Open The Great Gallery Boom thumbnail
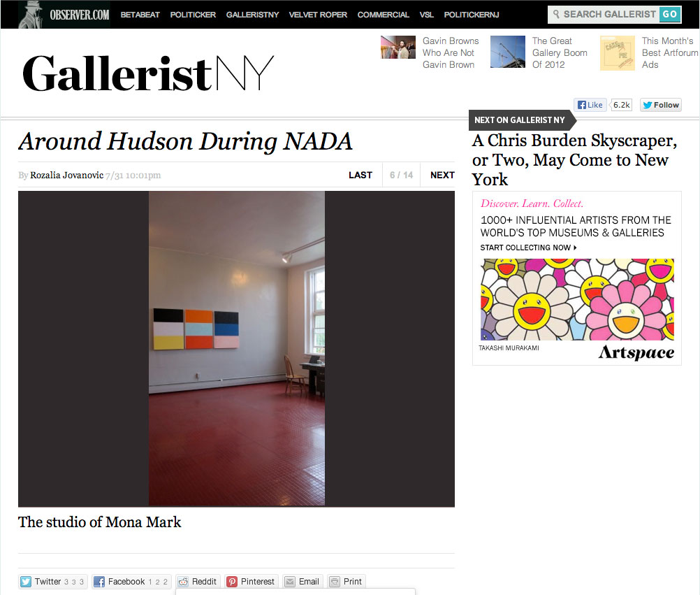The image size is (700, 595). (508, 52)
